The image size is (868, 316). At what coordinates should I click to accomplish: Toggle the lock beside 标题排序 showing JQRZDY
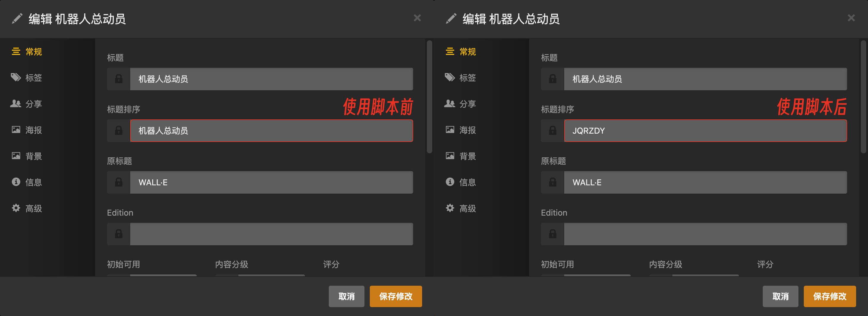[553, 131]
